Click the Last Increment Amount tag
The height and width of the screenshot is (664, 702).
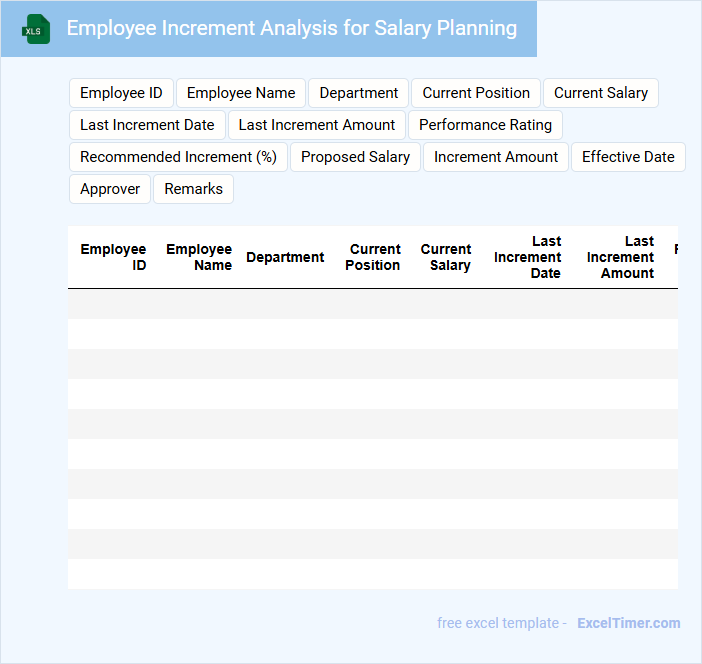317,125
